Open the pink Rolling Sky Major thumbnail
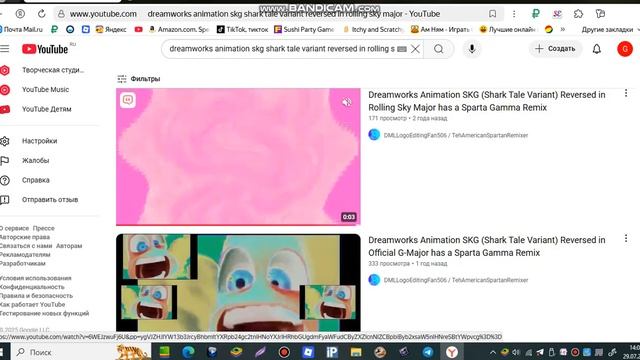This screenshot has height=360, width=640. pyautogui.click(x=238, y=157)
